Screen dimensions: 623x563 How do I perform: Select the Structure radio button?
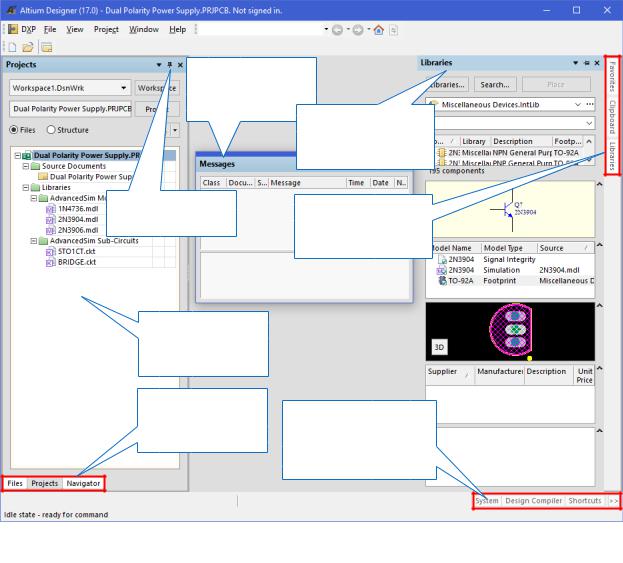click(51, 130)
